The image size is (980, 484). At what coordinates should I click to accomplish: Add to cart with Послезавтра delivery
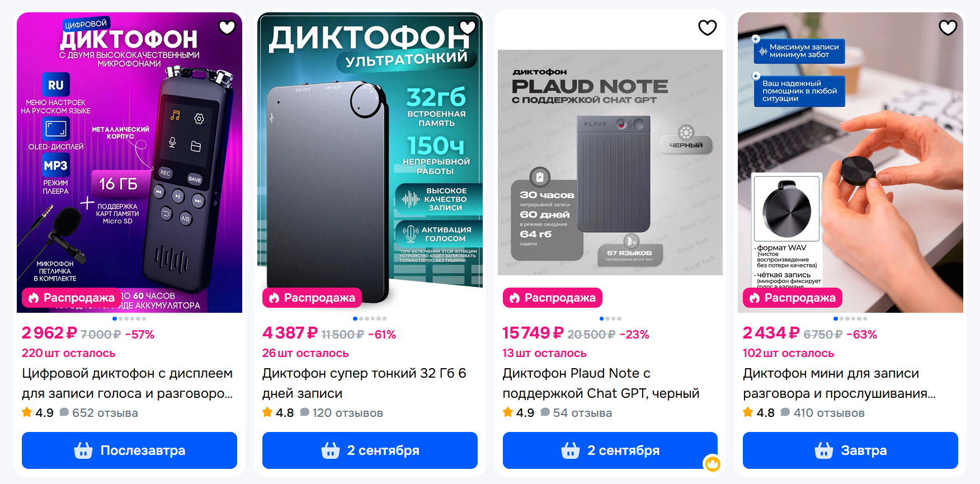(x=129, y=450)
